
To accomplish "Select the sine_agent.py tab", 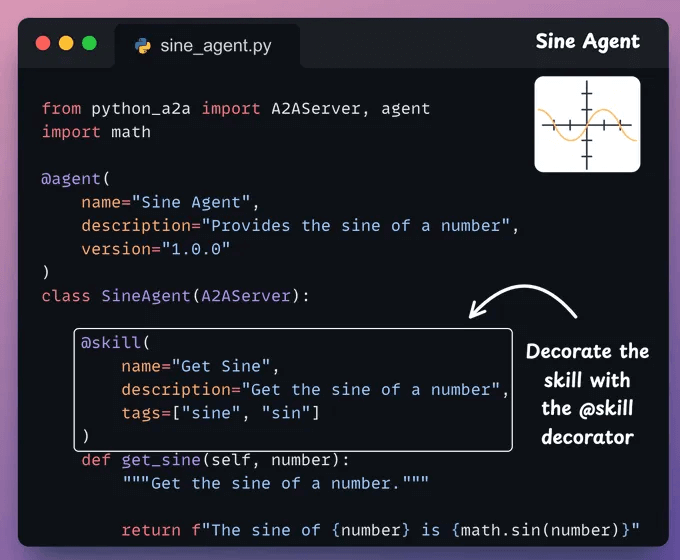I will (207, 46).
